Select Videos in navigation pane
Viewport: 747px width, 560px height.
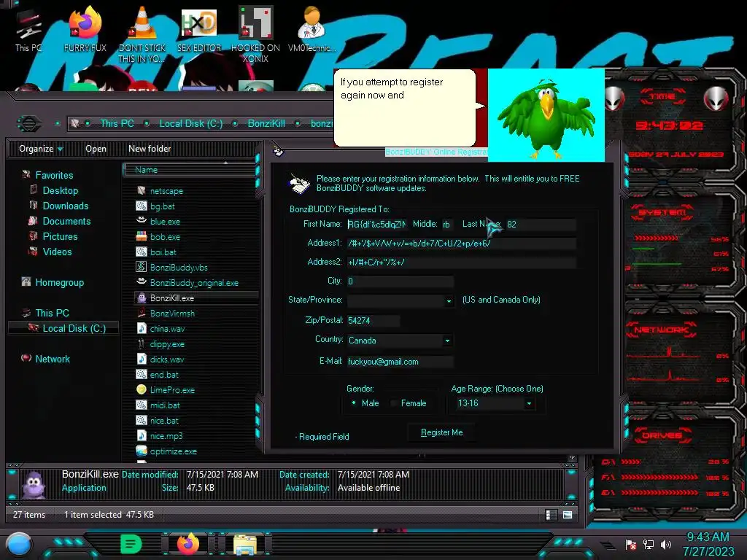(57, 252)
